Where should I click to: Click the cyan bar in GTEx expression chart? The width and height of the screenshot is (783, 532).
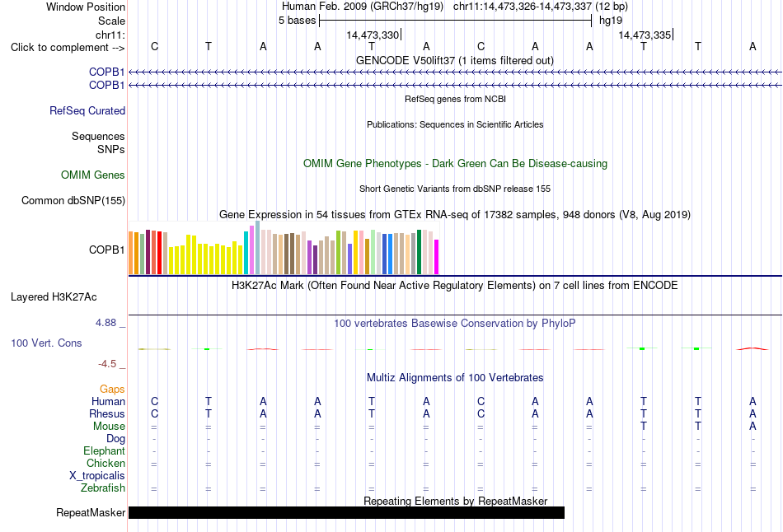tap(246, 253)
